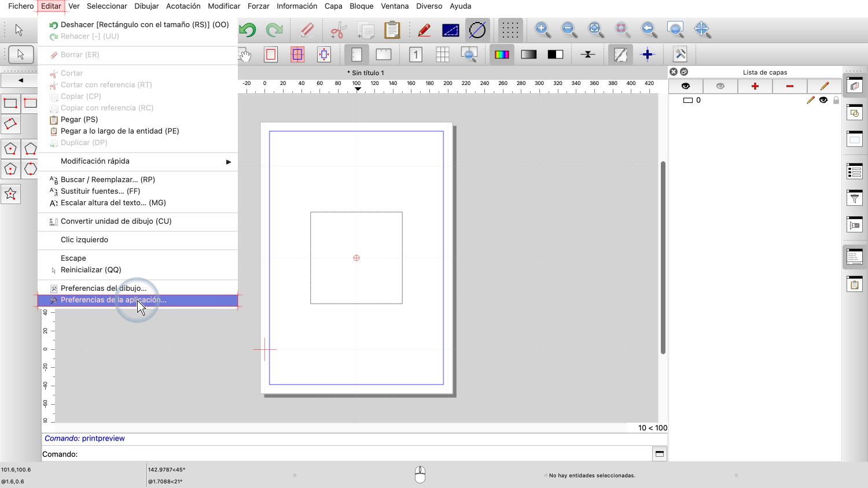Open the funnel filter panel icon
868x488 pixels.
click(x=855, y=198)
